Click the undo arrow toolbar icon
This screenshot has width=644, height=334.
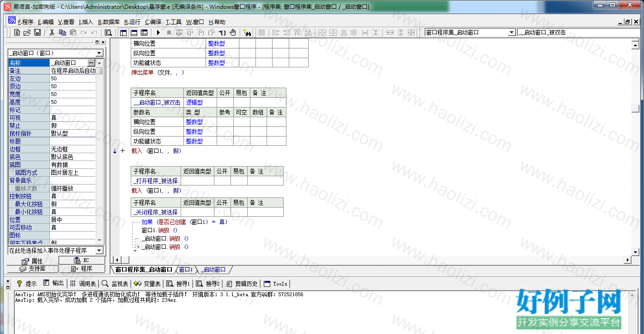click(x=94, y=32)
